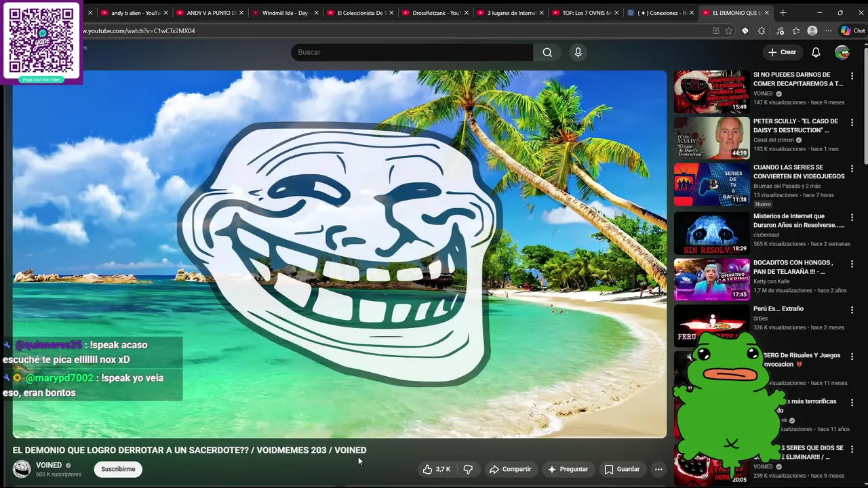Open 'SI NO PUEDES DARNOS DE COMER' thumbnail

711,91
